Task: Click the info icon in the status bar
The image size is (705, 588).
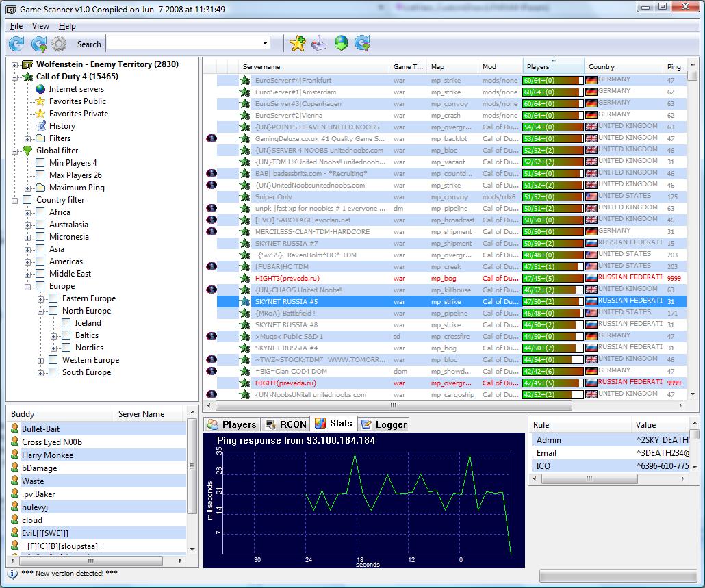Action: click(13, 574)
